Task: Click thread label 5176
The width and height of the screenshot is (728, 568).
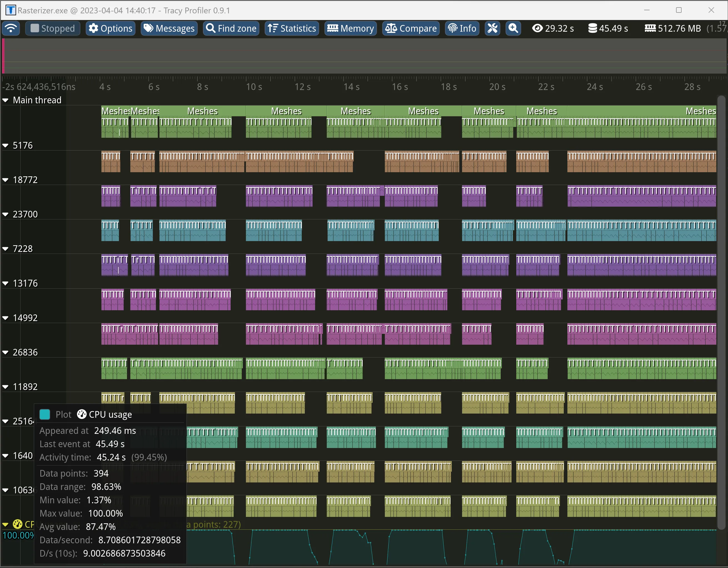Action: pos(23,146)
